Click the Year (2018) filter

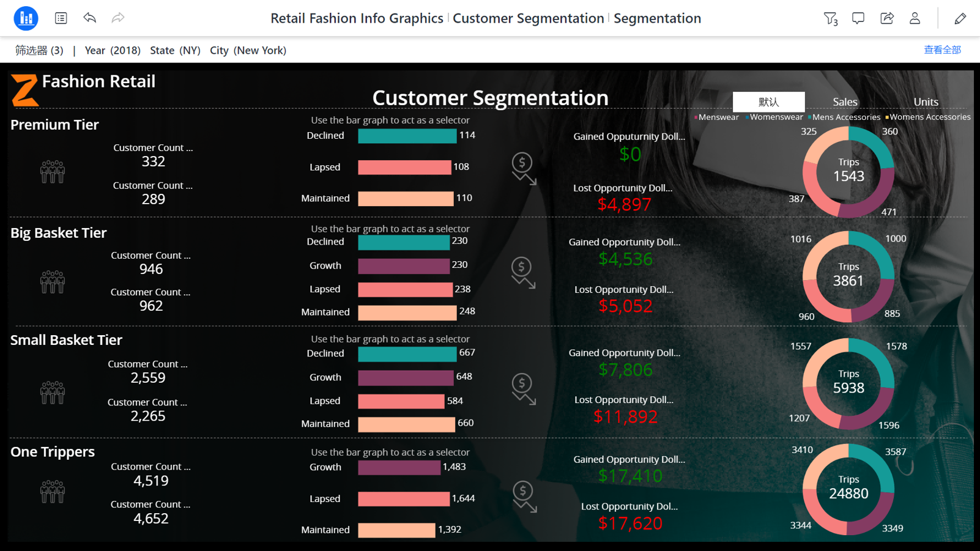(x=113, y=50)
